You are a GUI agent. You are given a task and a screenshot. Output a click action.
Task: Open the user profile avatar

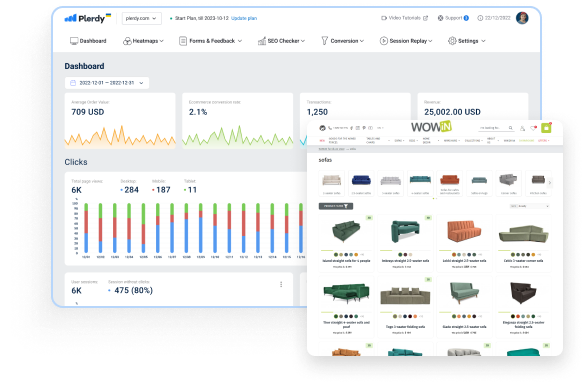[x=522, y=18]
